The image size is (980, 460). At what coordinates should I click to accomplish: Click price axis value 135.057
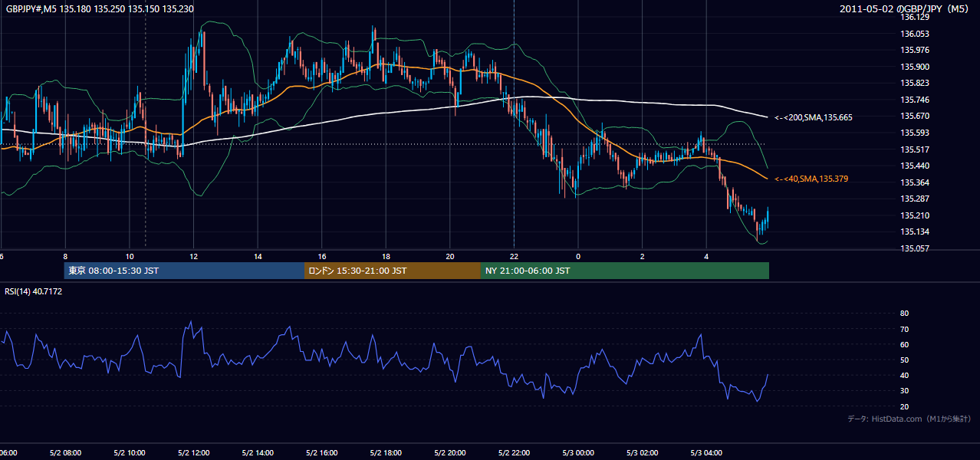pyautogui.click(x=914, y=248)
